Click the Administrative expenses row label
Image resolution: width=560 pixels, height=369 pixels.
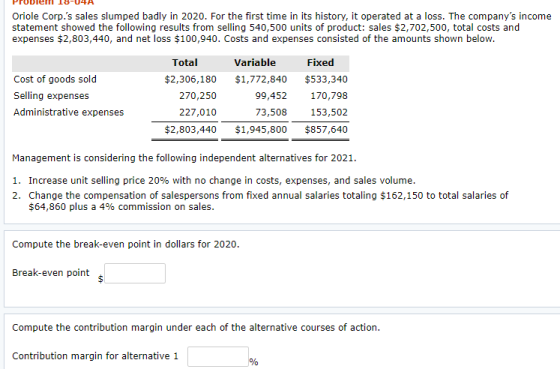click(x=69, y=112)
